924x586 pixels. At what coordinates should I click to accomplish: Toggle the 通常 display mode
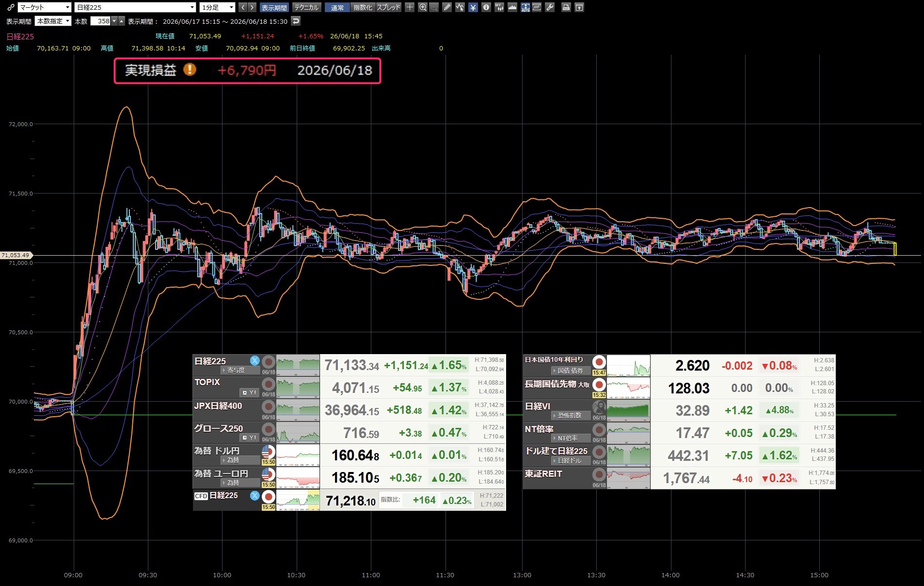(337, 7)
